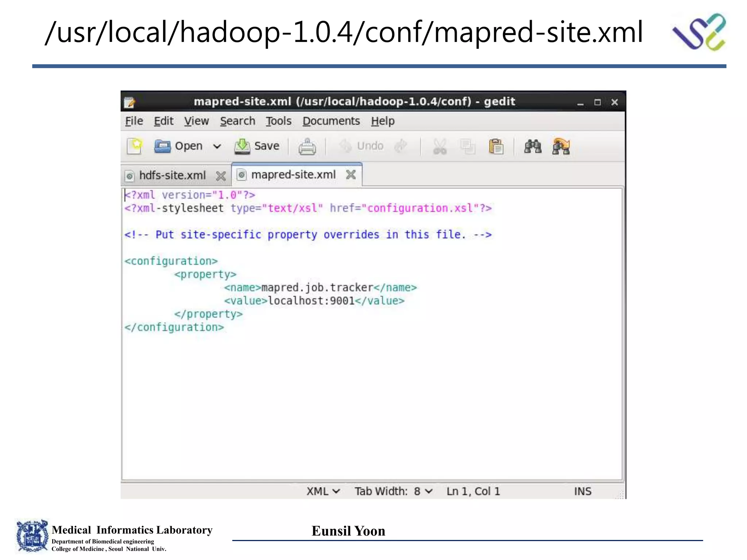
Task: Click the xml-stylesheet line in the editor
Action: click(308, 208)
